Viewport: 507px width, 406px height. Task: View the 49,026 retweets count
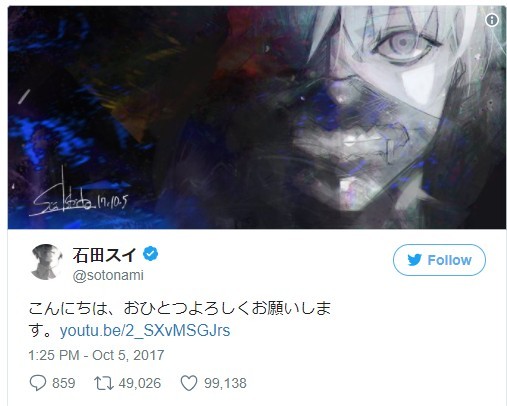[140, 383]
